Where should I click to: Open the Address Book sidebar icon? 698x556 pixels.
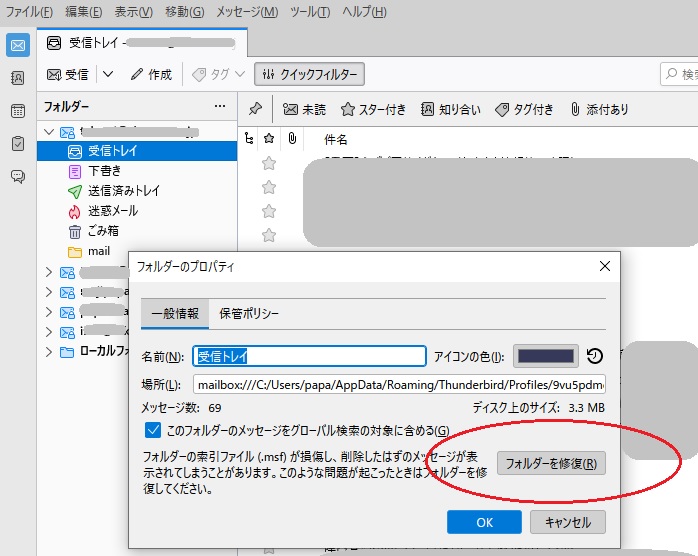[17, 78]
